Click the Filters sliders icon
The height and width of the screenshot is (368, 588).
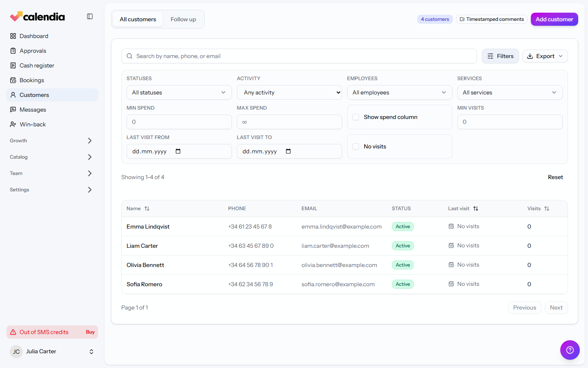click(x=490, y=56)
